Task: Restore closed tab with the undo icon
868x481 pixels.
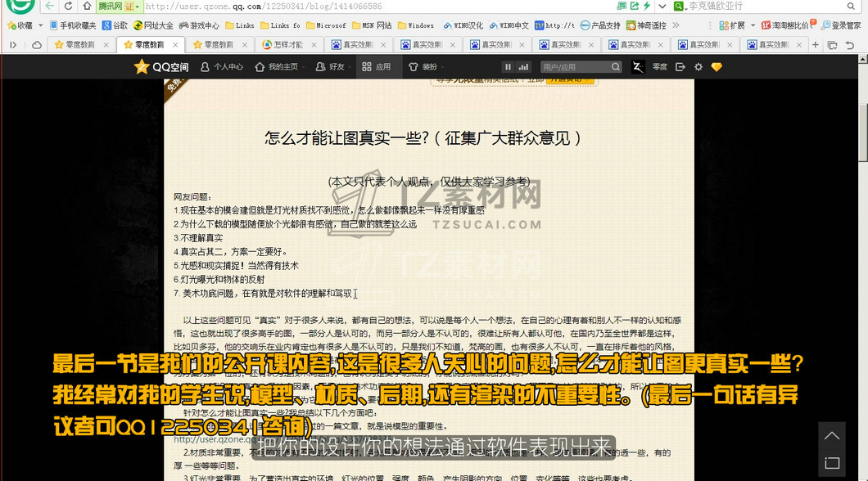Action: (850, 45)
